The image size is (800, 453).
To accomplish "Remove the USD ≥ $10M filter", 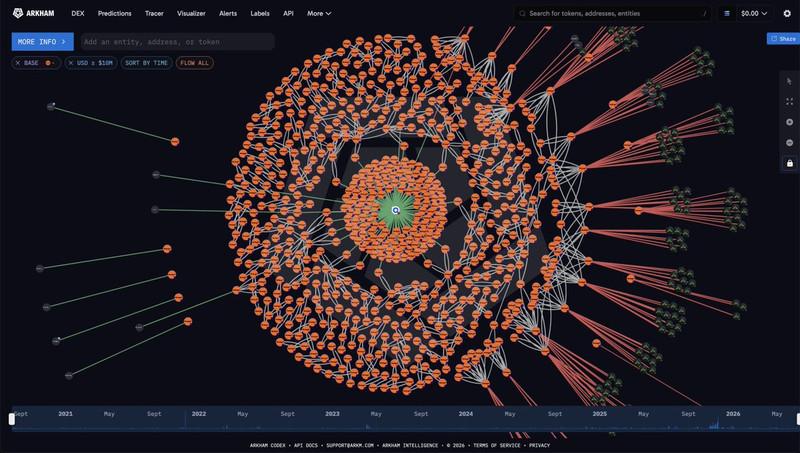I will coord(70,63).
